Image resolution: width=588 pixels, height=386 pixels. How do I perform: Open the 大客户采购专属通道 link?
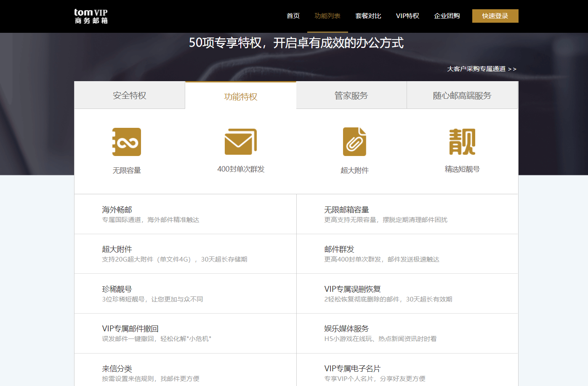pyautogui.click(x=481, y=69)
